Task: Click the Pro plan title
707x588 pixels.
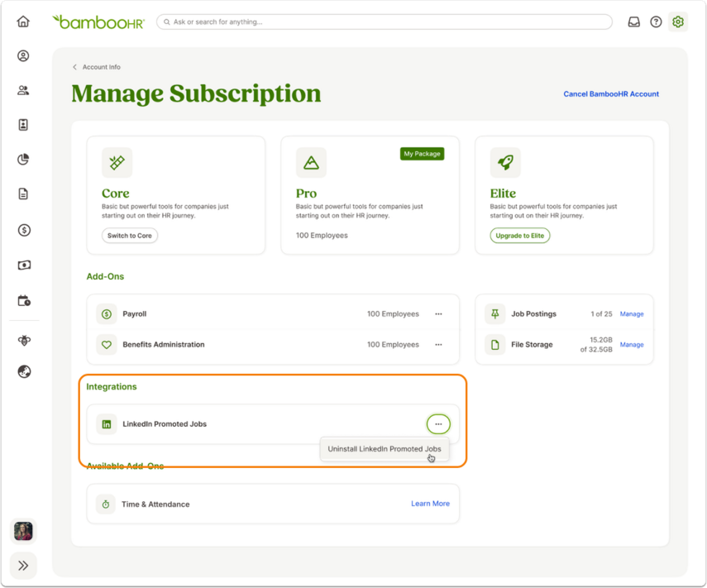Action: click(x=306, y=194)
